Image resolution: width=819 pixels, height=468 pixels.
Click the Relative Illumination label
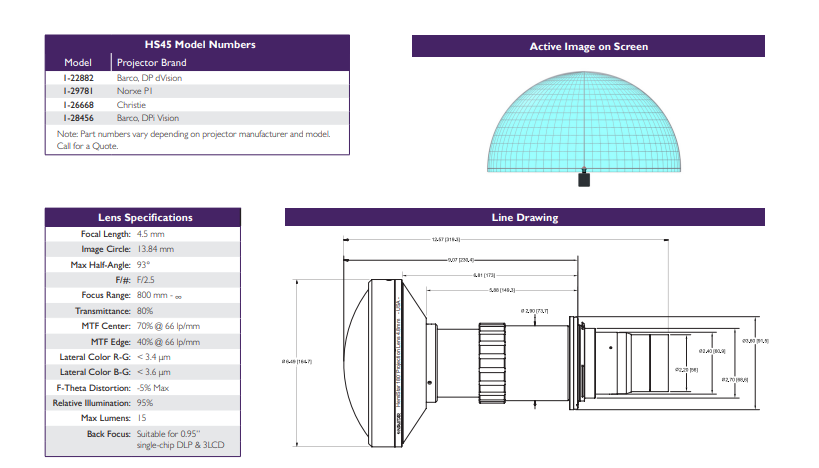(x=91, y=403)
